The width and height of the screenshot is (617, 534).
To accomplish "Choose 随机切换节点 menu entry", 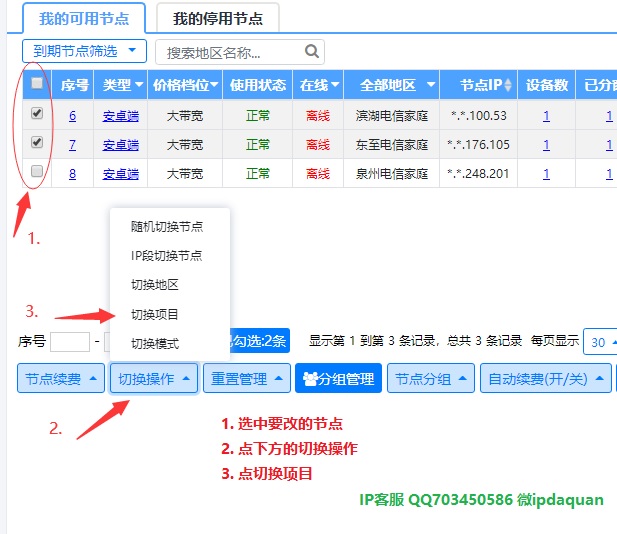I will pyautogui.click(x=166, y=227).
